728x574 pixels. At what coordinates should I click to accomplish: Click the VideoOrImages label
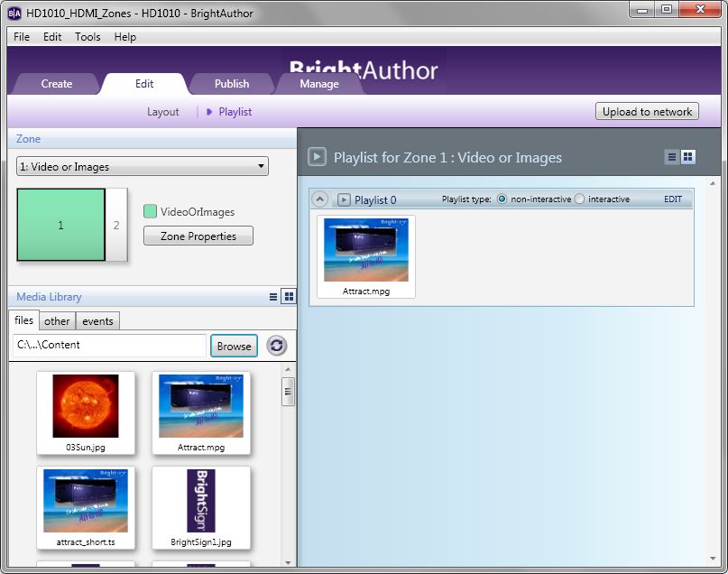(198, 212)
